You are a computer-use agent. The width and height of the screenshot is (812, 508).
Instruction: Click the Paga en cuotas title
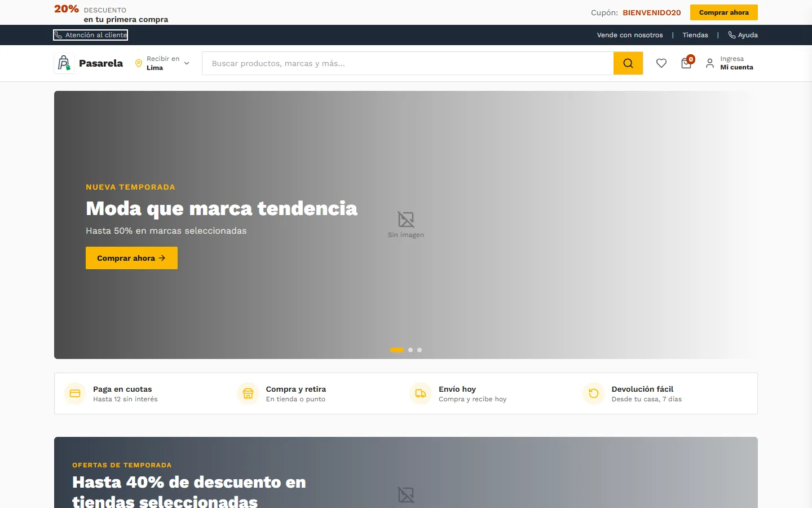(122, 389)
